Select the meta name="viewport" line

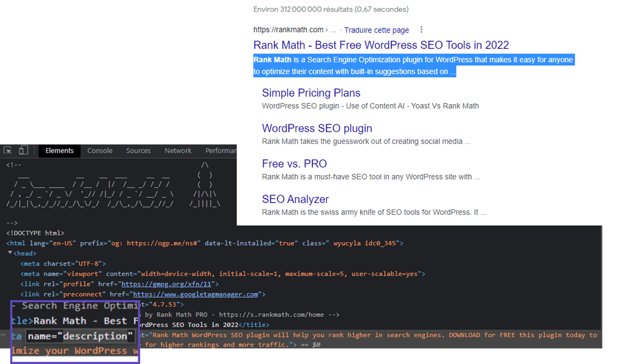223,273
